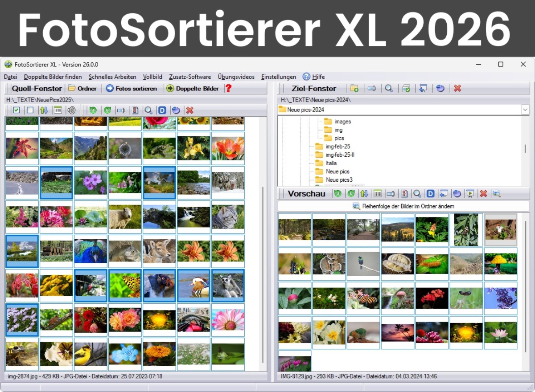Click the blue arrow monitor icon in Ziel-Fenster toolbar
This screenshot has width=535, height=392.
coord(423,88)
